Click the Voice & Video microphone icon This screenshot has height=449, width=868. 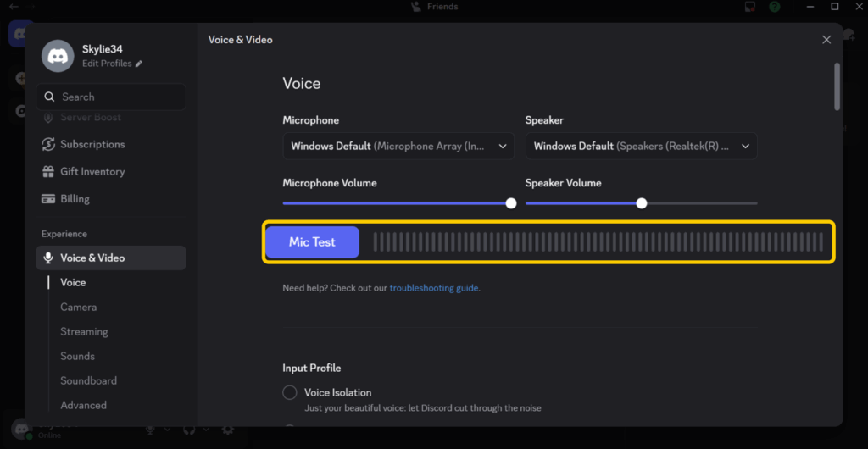[x=48, y=258]
